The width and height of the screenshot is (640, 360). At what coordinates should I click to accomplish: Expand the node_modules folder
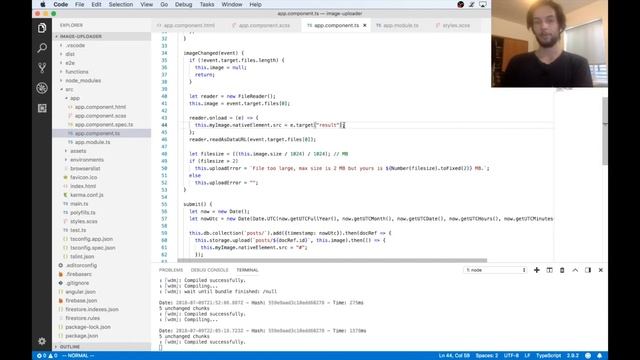101,80
